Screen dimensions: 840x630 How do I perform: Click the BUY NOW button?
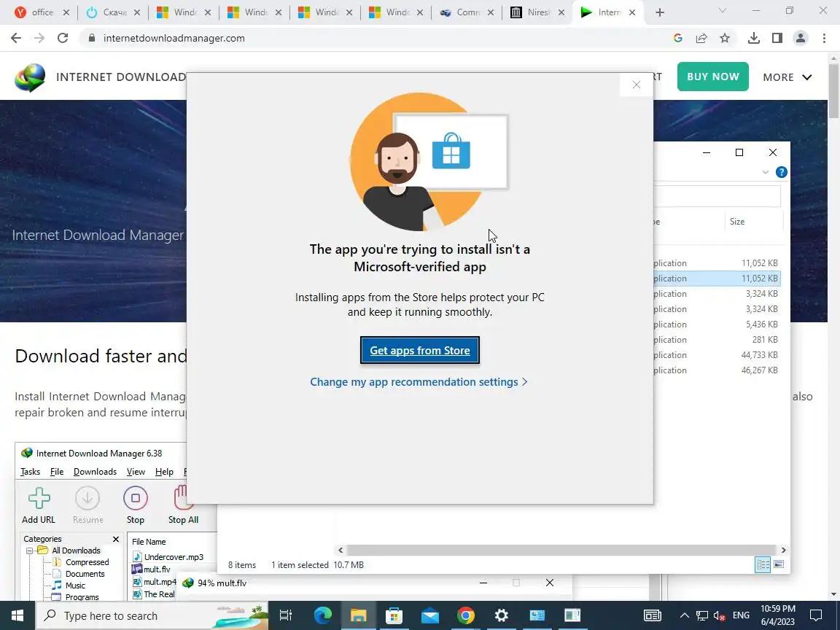(712, 77)
